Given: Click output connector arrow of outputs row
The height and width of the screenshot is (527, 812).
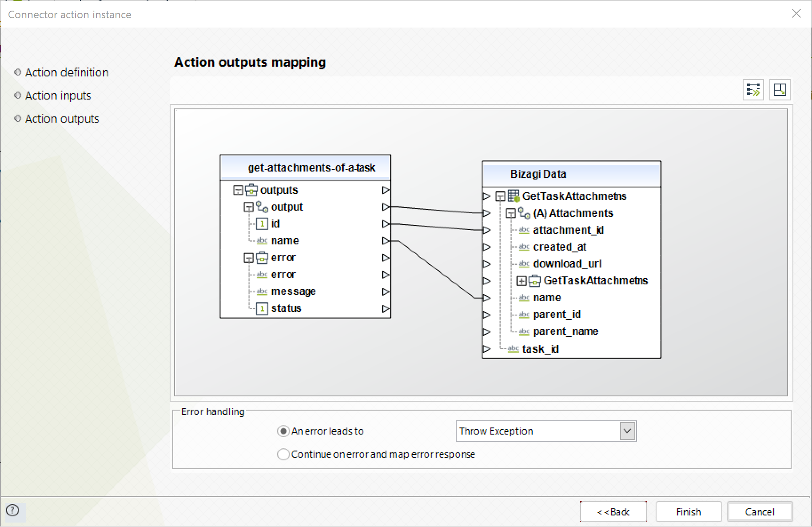Looking at the screenshot, I should click(386, 190).
